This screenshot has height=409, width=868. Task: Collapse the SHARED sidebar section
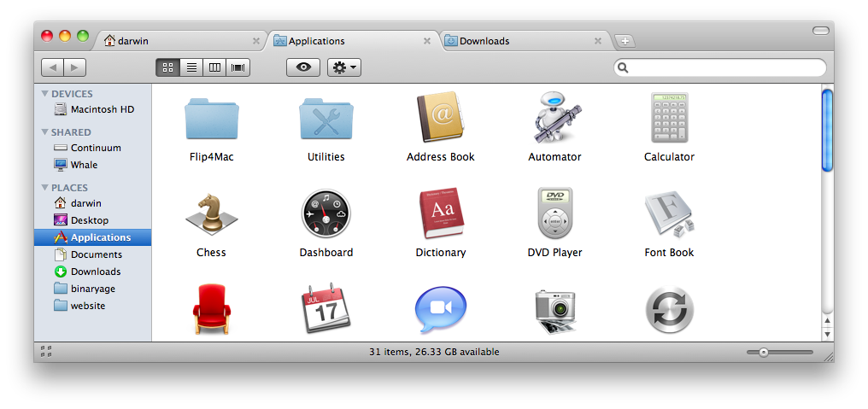point(45,132)
